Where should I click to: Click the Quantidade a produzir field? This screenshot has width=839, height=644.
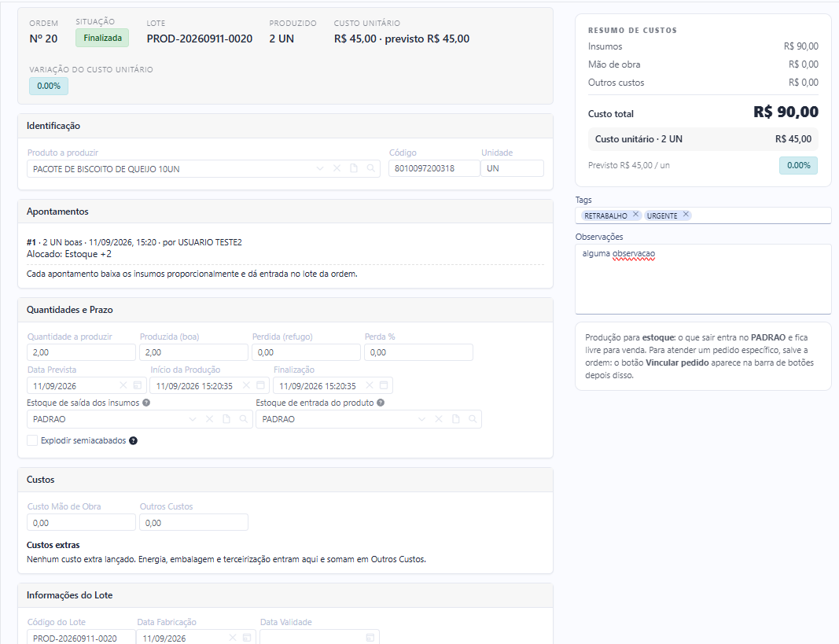[81, 352]
